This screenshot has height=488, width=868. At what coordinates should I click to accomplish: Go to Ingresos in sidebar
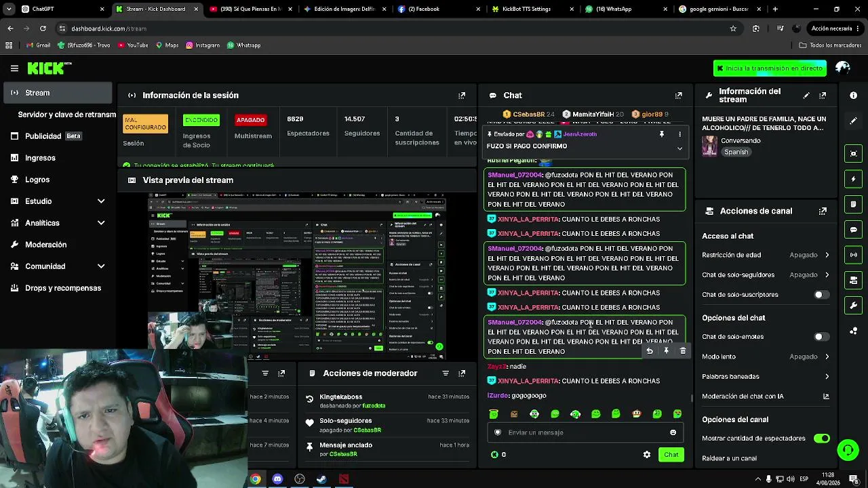pos(58,158)
